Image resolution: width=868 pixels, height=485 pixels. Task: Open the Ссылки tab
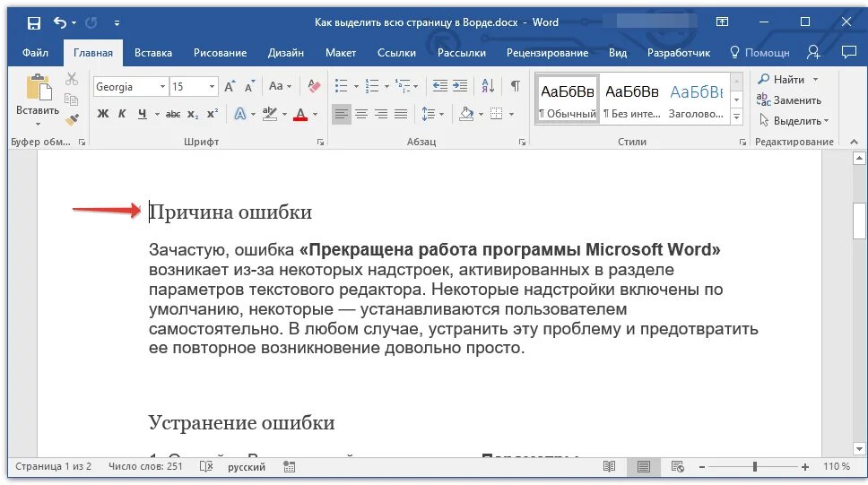click(396, 53)
